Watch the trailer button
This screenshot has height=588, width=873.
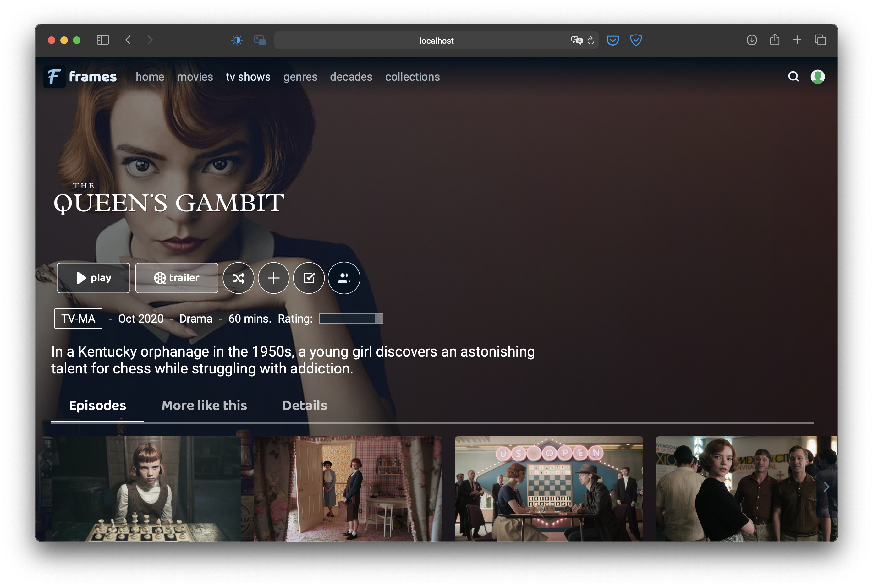click(176, 278)
